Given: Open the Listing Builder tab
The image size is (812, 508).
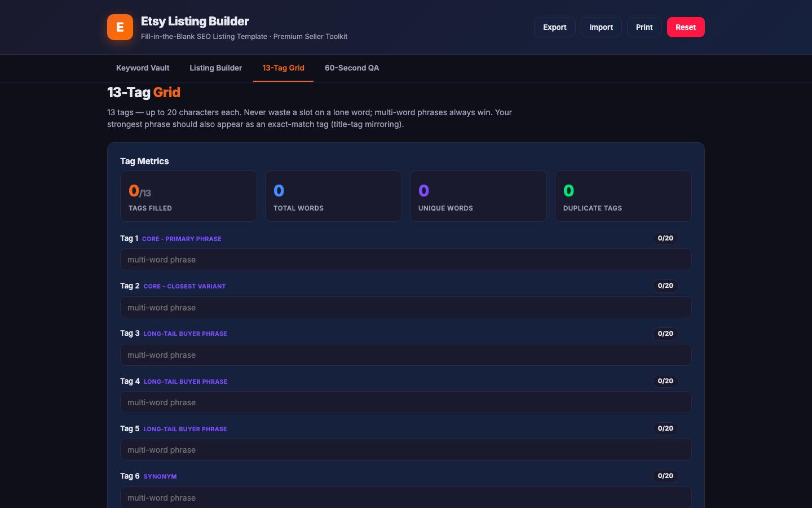Looking at the screenshot, I should click(216, 68).
